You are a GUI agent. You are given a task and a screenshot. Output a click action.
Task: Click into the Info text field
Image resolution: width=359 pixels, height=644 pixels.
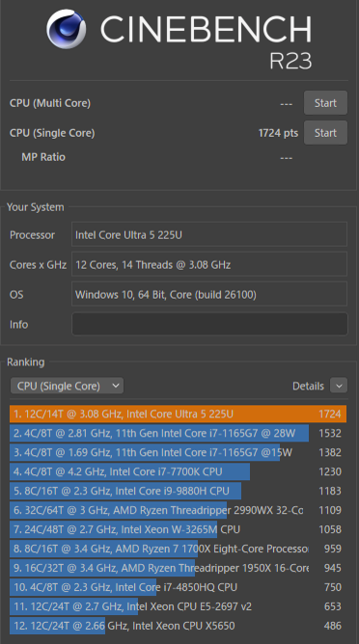pyautogui.click(x=209, y=324)
